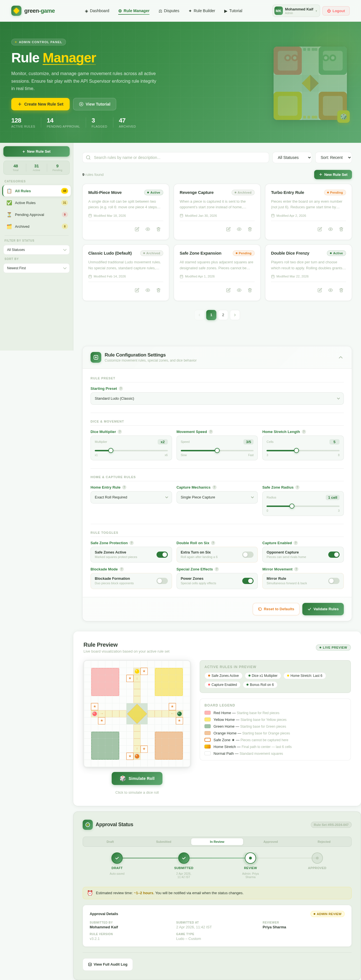361x980 pixels.
Task: Edit the Classic Ludo (Default) rule
Action: [137, 290]
